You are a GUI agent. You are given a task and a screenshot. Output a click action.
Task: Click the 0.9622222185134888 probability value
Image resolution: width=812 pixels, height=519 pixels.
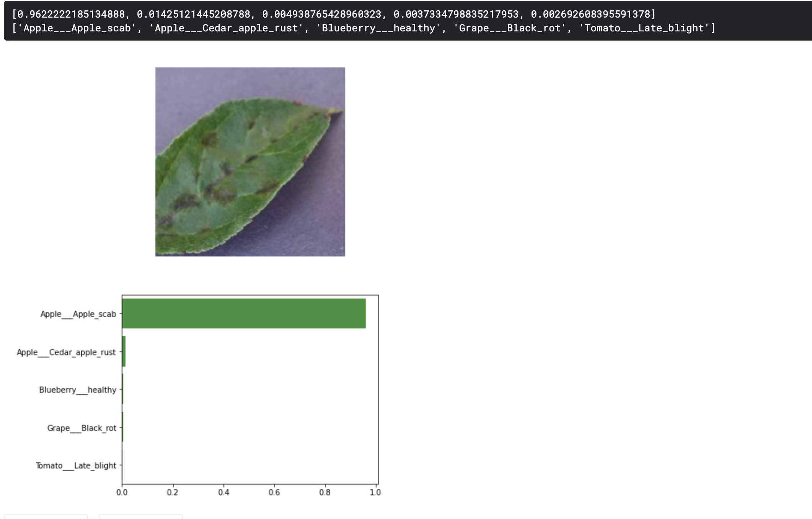click(x=71, y=14)
